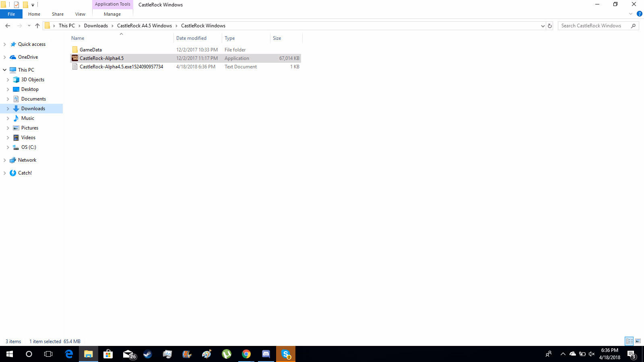
Task: Go back using the Back arrow
Action: coord(8,26)
